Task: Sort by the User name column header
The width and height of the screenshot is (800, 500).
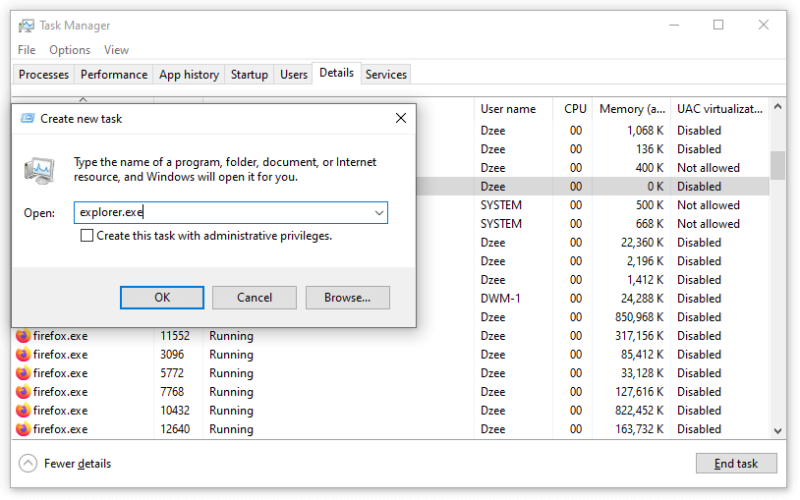Action: [513, 109]
